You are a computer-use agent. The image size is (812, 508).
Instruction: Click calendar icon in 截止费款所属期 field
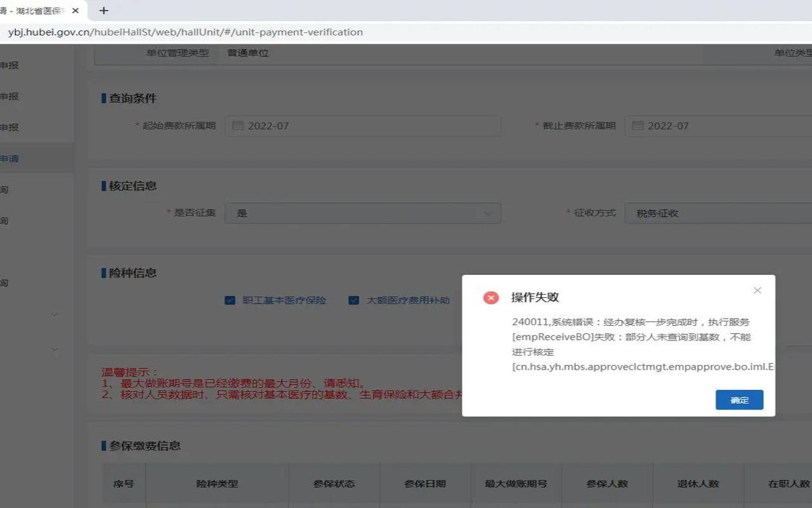[638, 126]
